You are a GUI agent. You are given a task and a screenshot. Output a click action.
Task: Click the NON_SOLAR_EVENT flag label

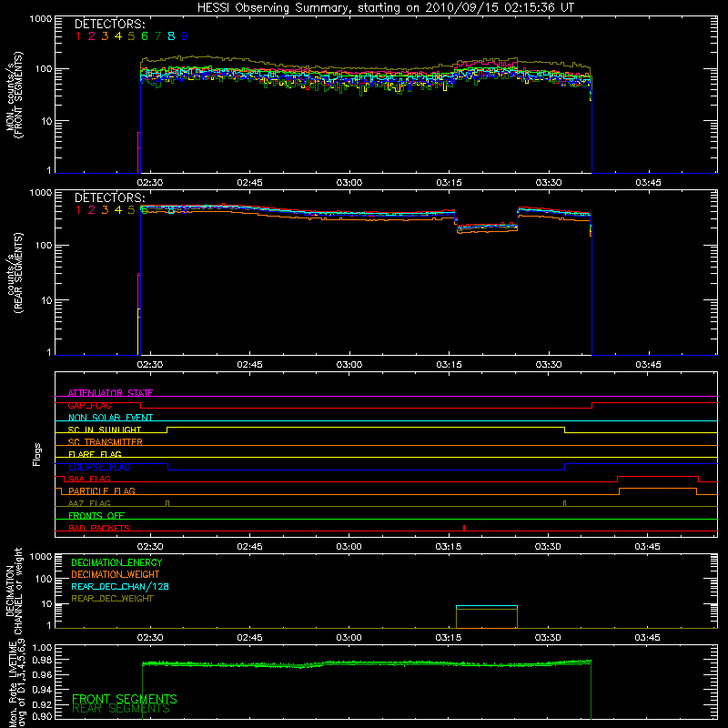(110, 418)
